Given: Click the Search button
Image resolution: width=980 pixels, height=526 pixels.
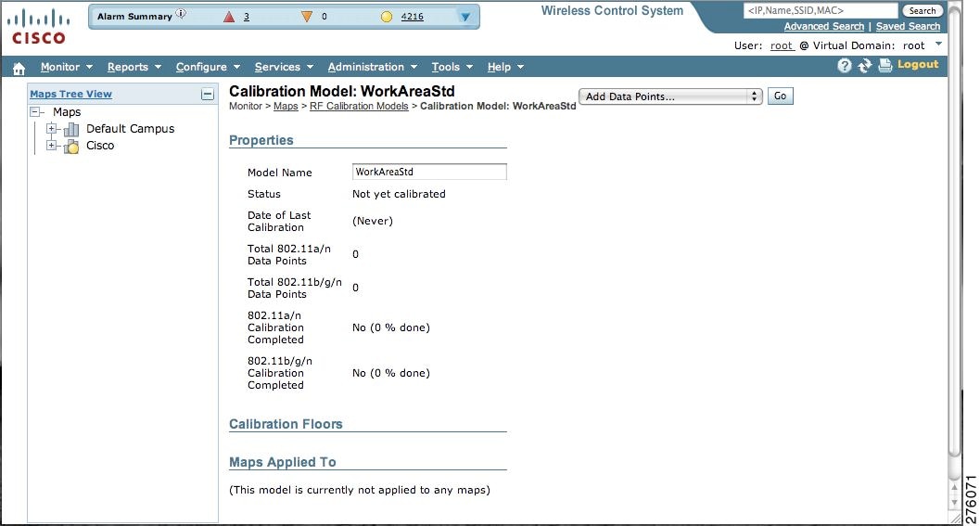Looking at the screenshot, I should pyautogui.click(x=923, y=10).
